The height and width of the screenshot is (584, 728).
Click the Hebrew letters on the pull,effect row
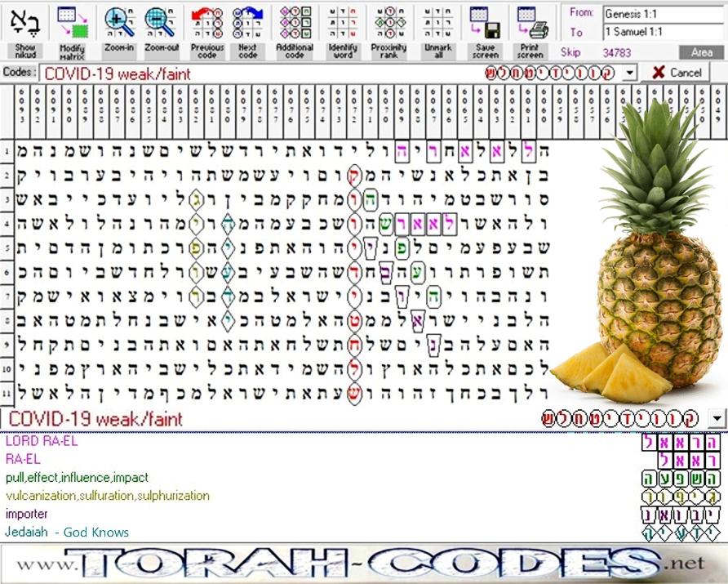tap(681, 479)
